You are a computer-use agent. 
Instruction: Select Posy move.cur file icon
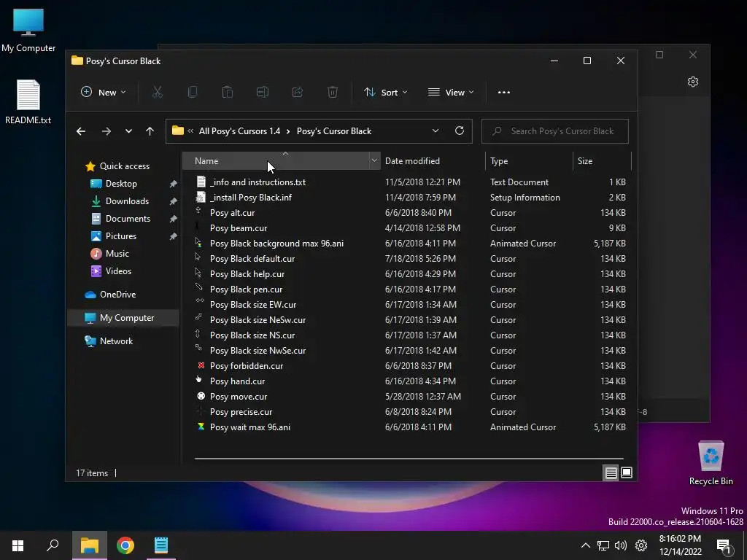coord(201,396)
